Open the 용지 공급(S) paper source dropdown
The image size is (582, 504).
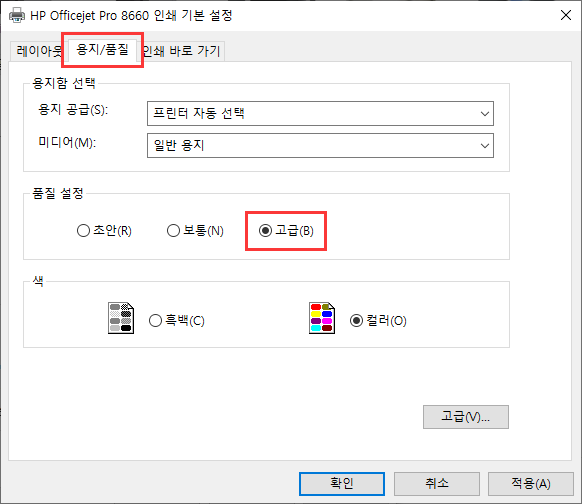(320, 113)
